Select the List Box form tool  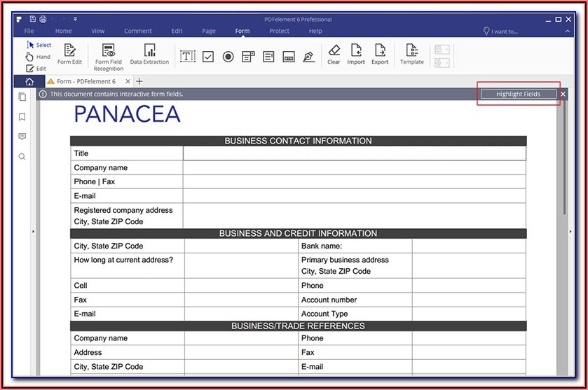(268, 56)
